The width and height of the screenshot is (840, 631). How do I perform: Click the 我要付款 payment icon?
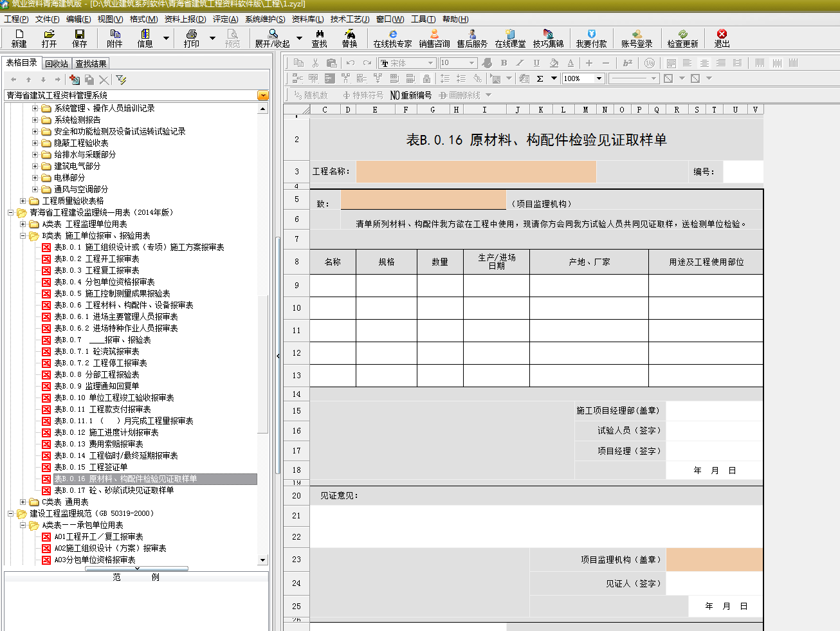tap(591, 39)
